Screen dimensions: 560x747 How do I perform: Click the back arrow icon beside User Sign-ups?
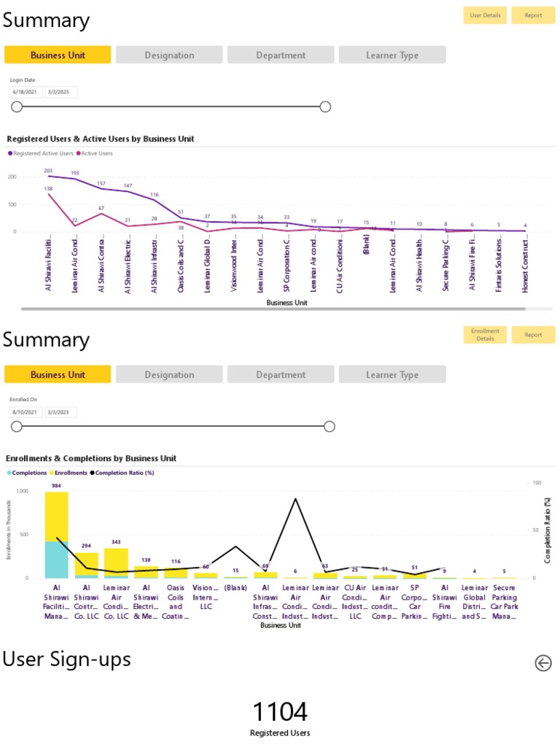click(x=542, y=662)
